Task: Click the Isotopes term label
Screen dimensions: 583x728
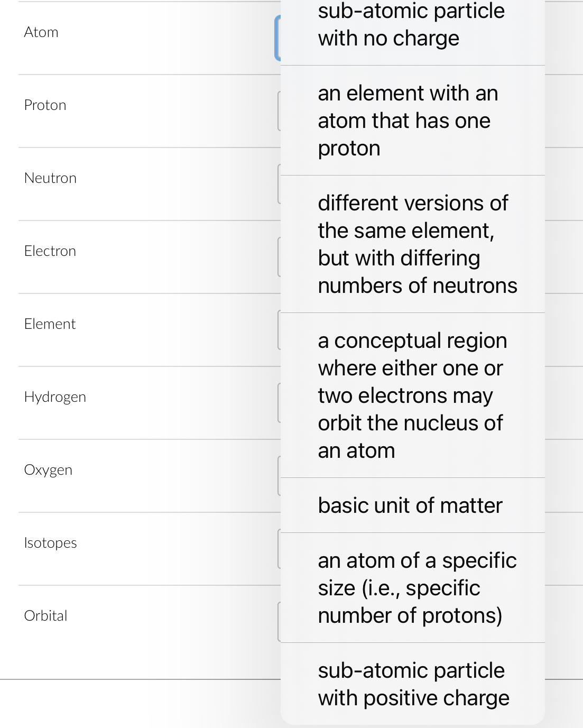Action: click(50, 542)
